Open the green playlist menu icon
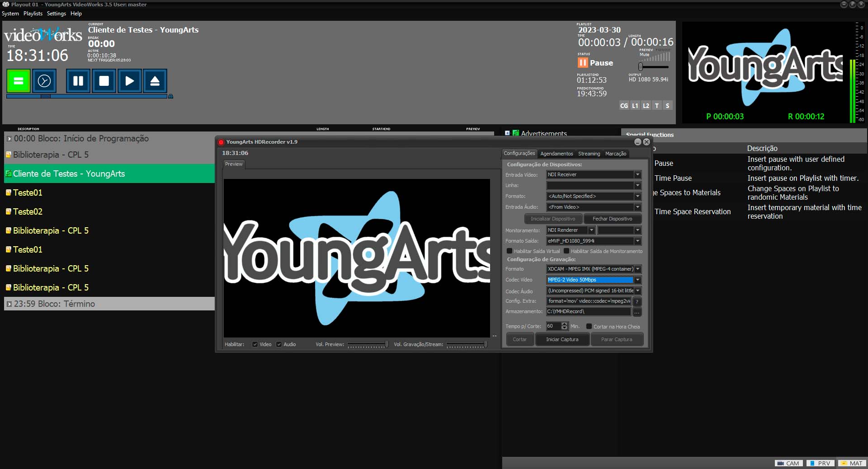 [18, 81]
